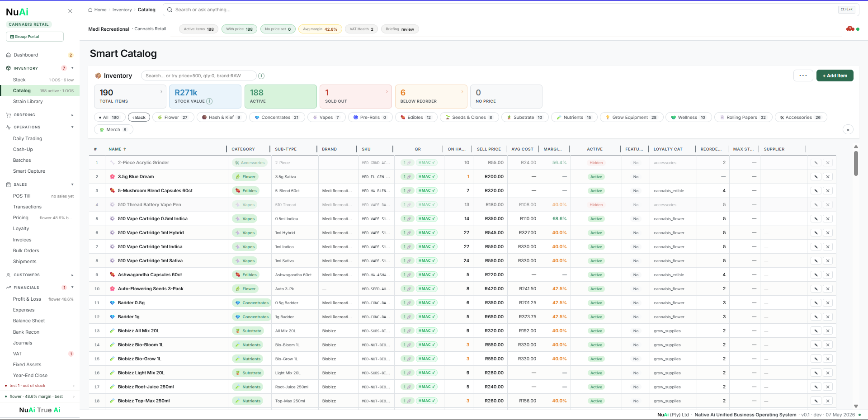
Task: Remove 510 Vape Cartridge 0.5ml Indica using its X
Action: click(828, 219)
